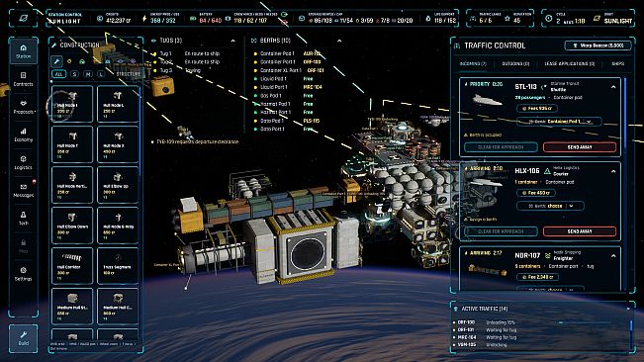The width and height of the screenshot is (644, 362).
Task: Open the Messages sidebar section
Action: [23, 191]
